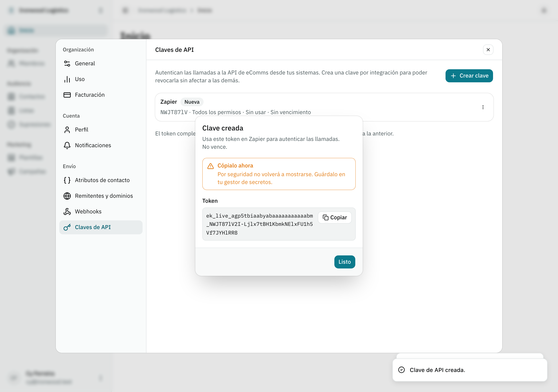The image size is (558, 392).
Task: Open Webhooks icon in sidebar
Action: pos(67,211)
